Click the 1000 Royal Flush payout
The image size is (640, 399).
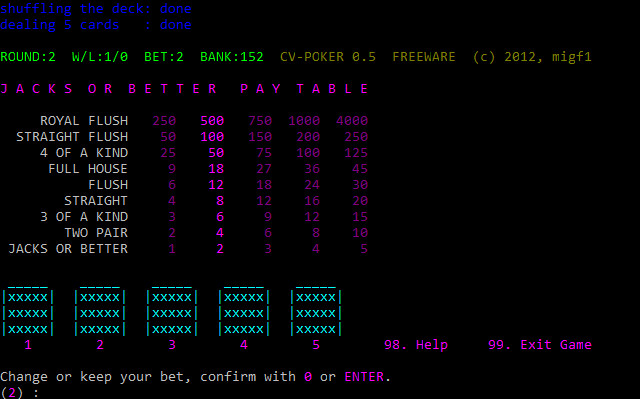click(304, 121)
